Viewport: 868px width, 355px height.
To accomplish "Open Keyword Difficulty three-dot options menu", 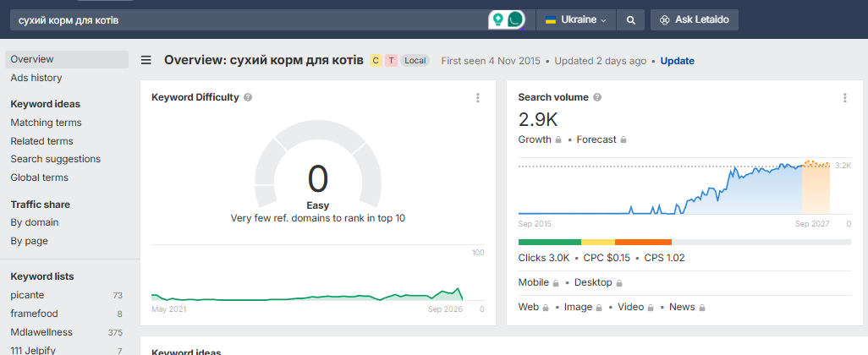I will tap(478, 98).
